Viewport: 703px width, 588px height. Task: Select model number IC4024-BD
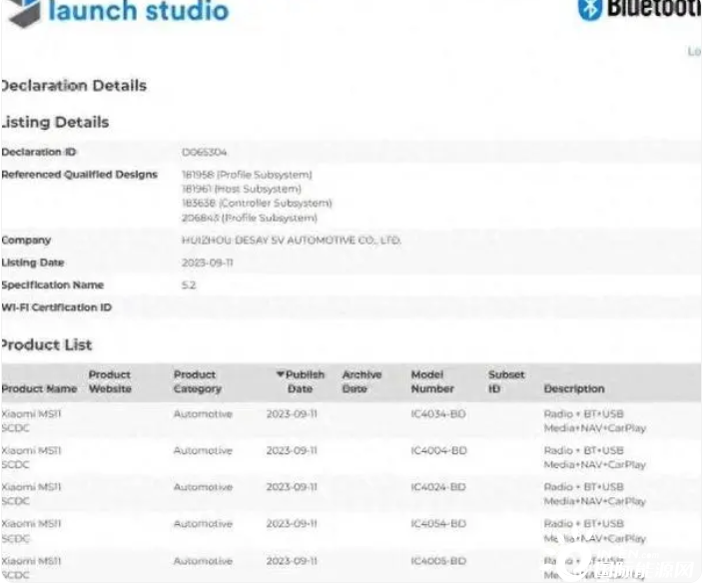(438, 487)
